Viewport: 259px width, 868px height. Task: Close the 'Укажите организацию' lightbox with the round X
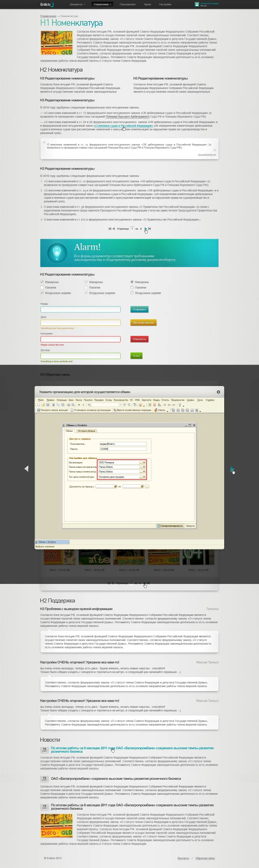pos(218,392)
